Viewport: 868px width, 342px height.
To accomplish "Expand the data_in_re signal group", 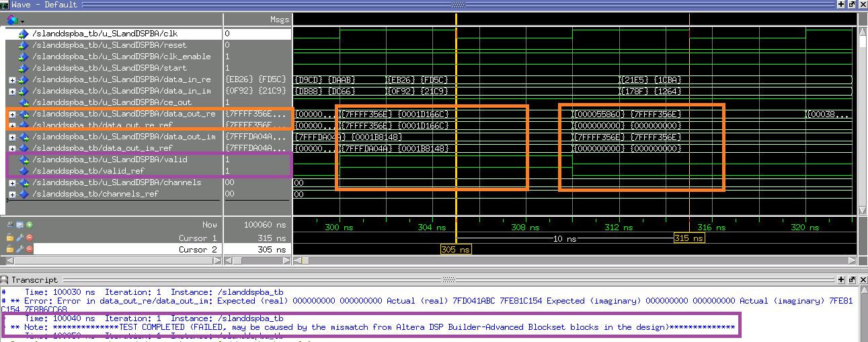I will point(12,79).
